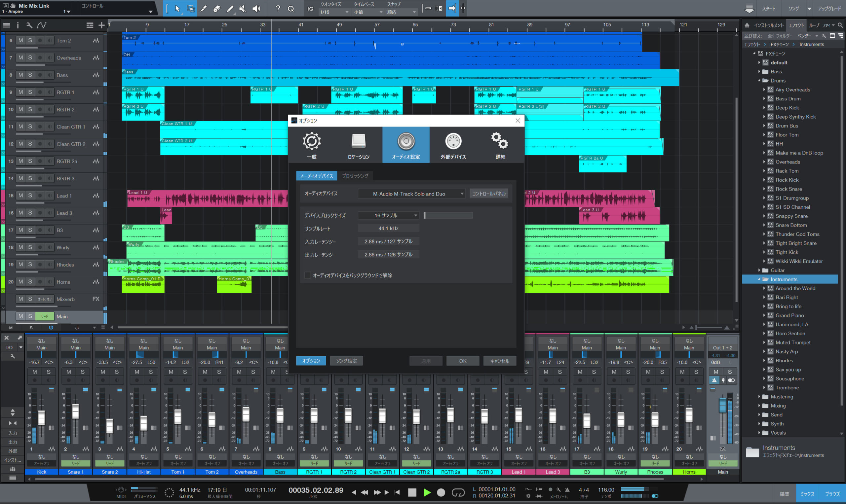Screen dimensions: 846x504
Task: Enable release audio device in background checkbox
Action: (307, 275)
